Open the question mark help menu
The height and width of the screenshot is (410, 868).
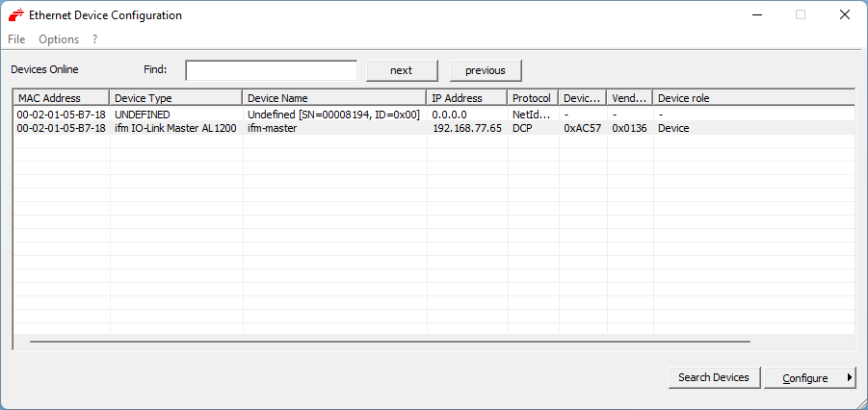coord(95,39)
